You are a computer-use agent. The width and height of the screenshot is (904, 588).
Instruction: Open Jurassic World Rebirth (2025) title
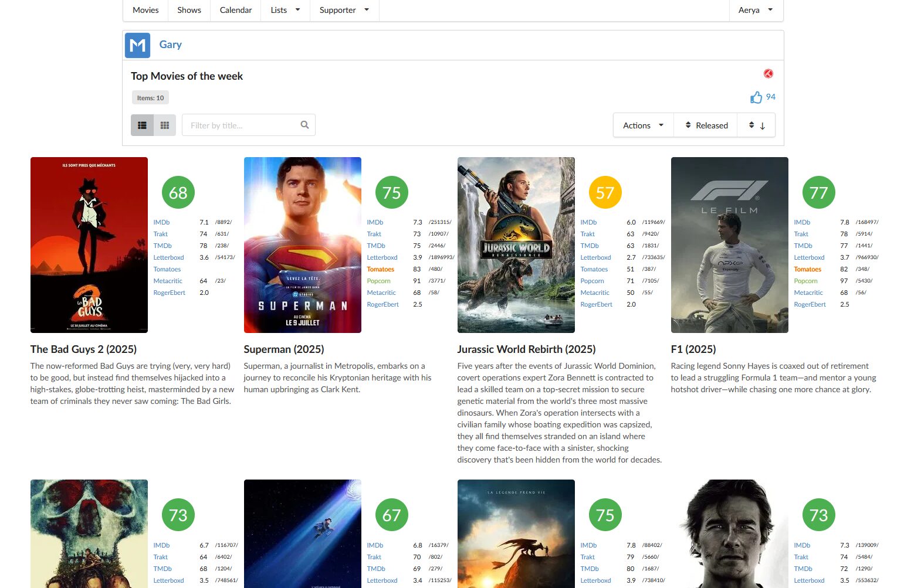click(x=526, y=349)
